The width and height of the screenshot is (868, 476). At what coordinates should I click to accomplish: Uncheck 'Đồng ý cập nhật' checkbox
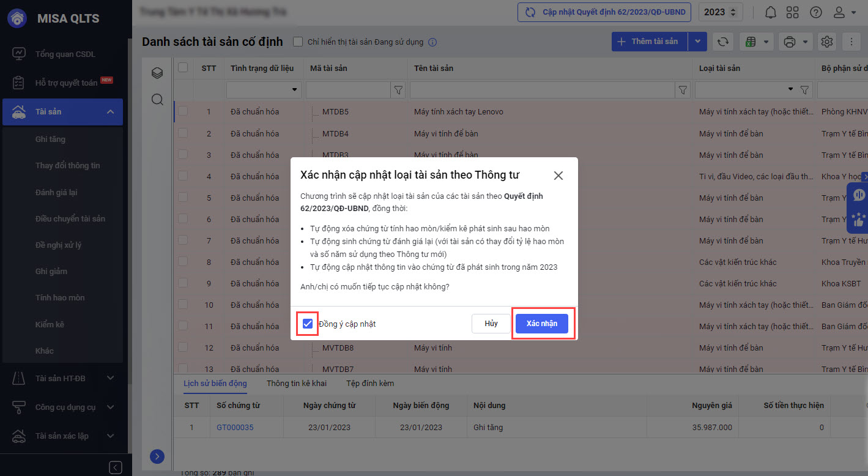pos(308,324)
